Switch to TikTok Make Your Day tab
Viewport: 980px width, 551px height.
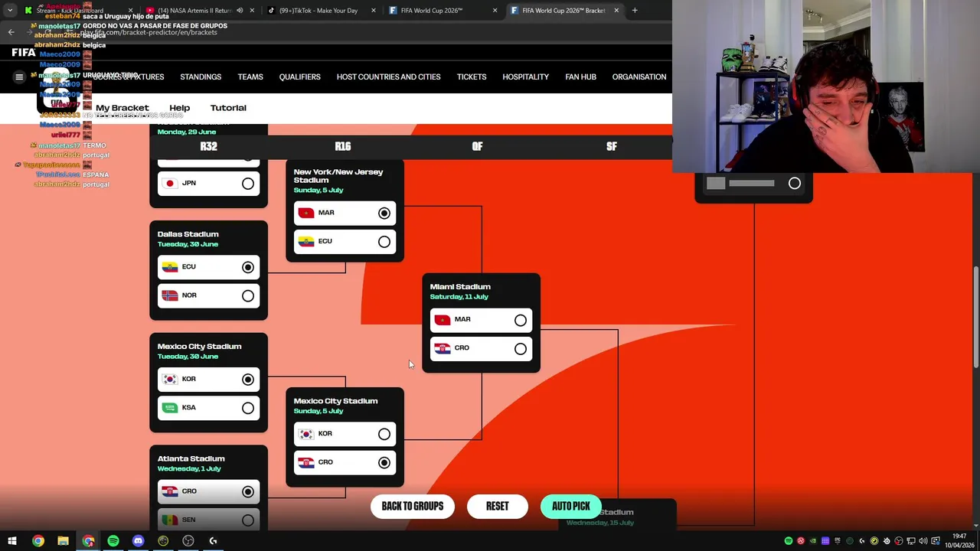click(x=322, y=11)
